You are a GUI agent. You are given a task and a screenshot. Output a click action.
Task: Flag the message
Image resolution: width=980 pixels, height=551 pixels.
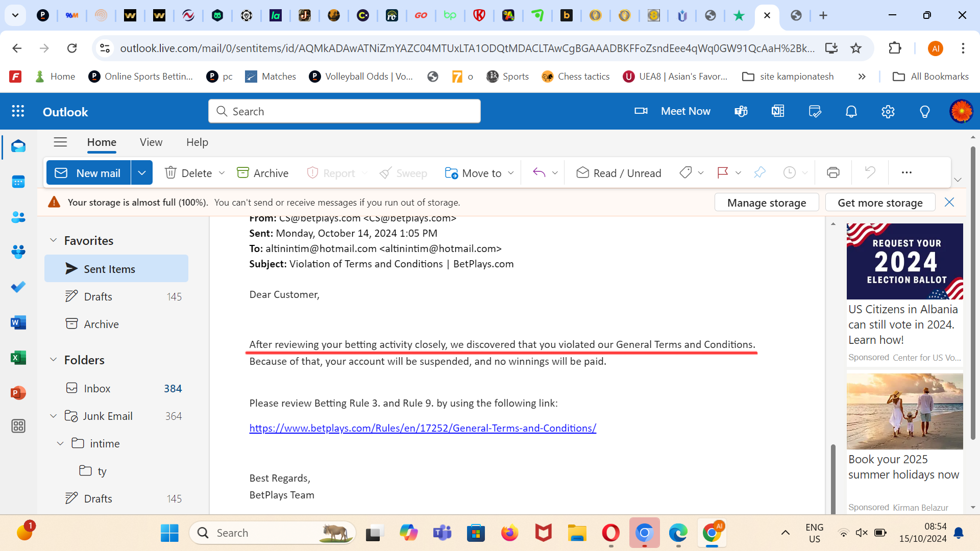click(x=723, y=173)
